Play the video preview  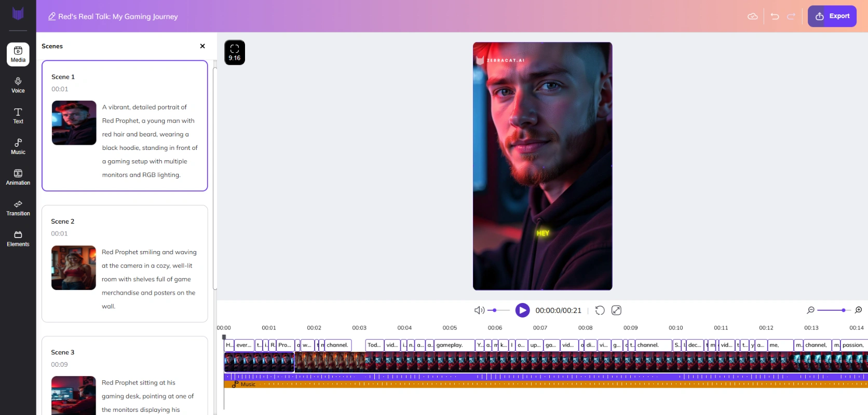(522, 310)
